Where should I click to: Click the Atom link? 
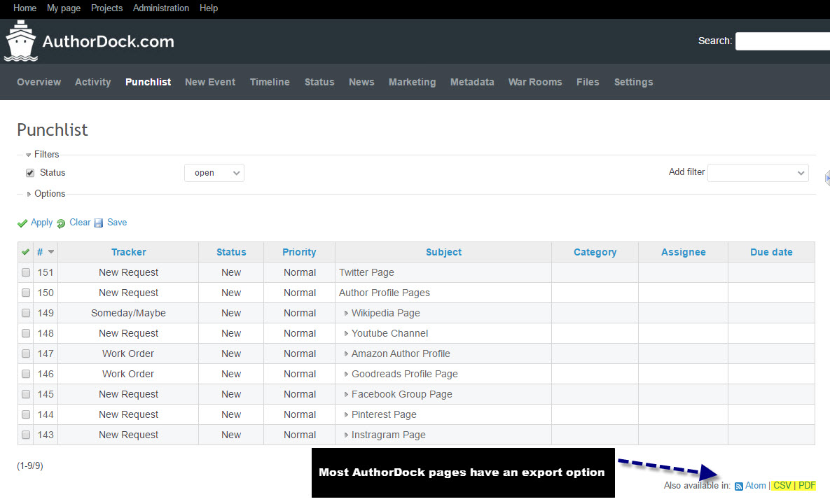tap(755, 486)
